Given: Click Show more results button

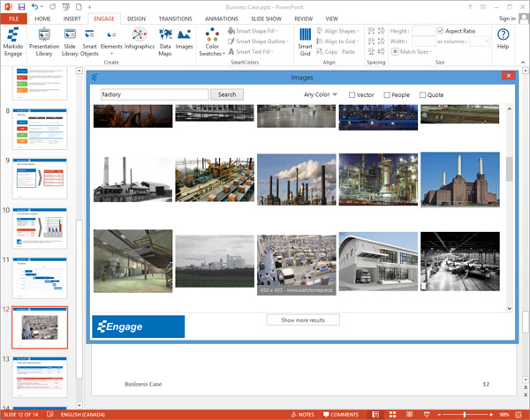Looking at the screenshot, I should coord(302,319).
